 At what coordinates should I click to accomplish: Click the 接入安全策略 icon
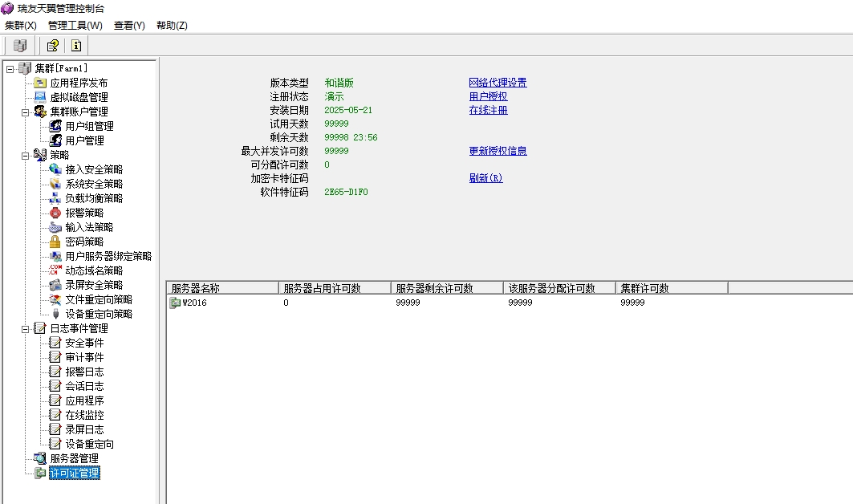[x=55, y=169]
